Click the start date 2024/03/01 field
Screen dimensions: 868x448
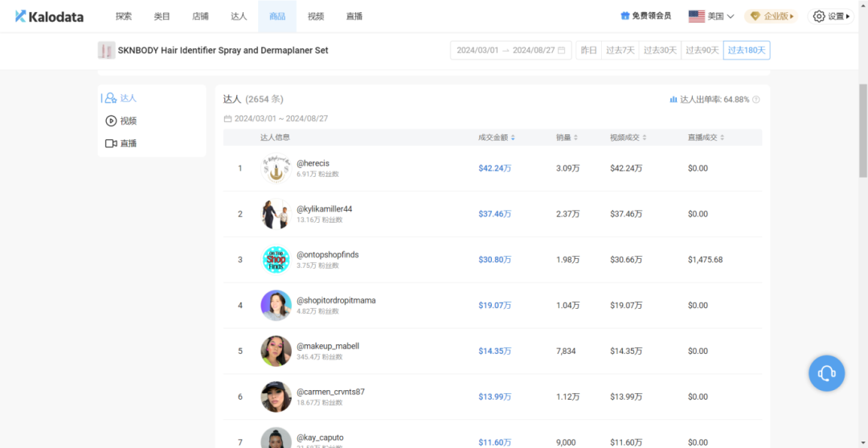click(x=477, y=51)
